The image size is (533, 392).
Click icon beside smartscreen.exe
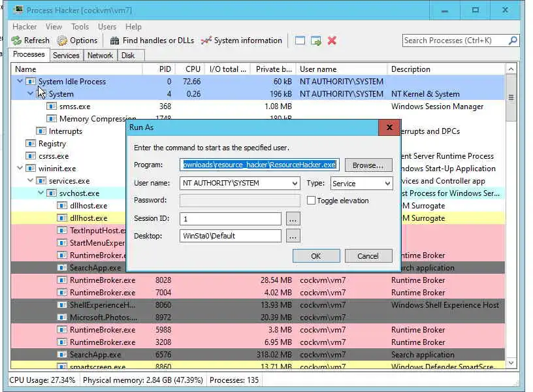tap(62, 366)
